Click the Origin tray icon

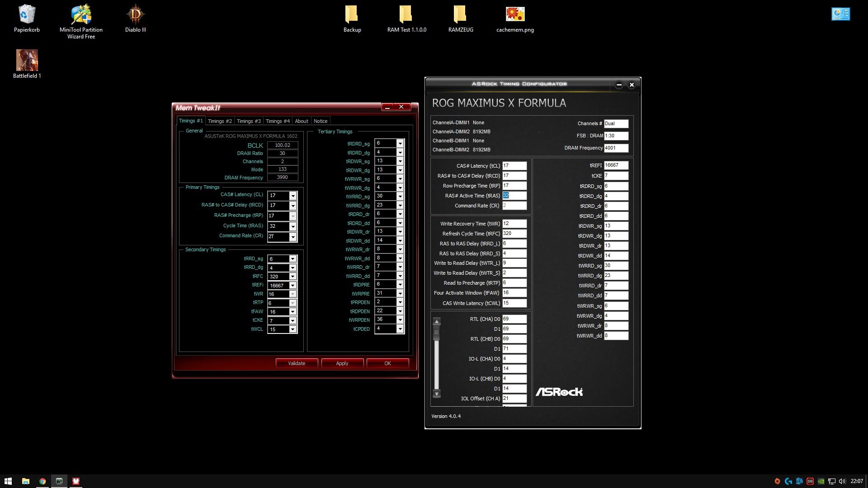[x=777, y=481]
